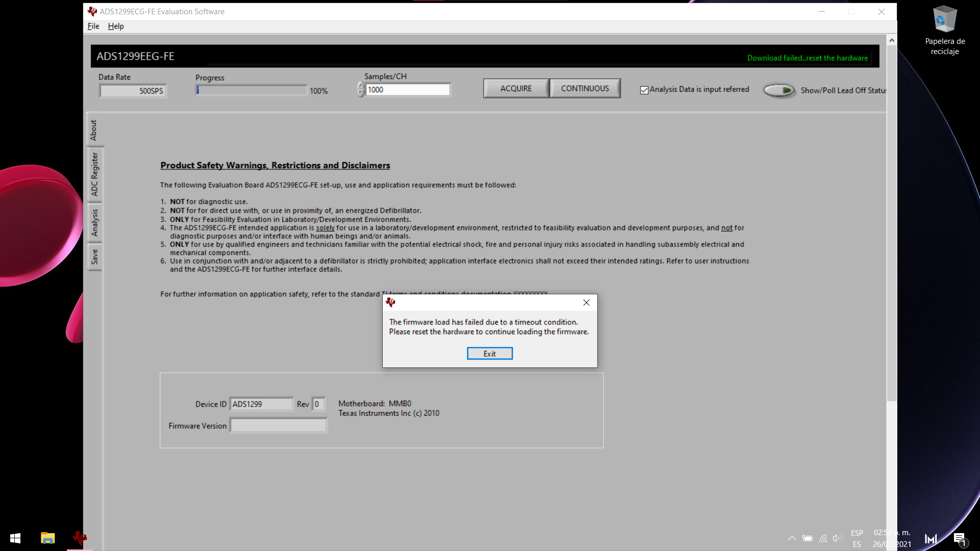Click the battery icon in the system tray
Viewport: 980px width, 551px height.
(x=807, y=538)
